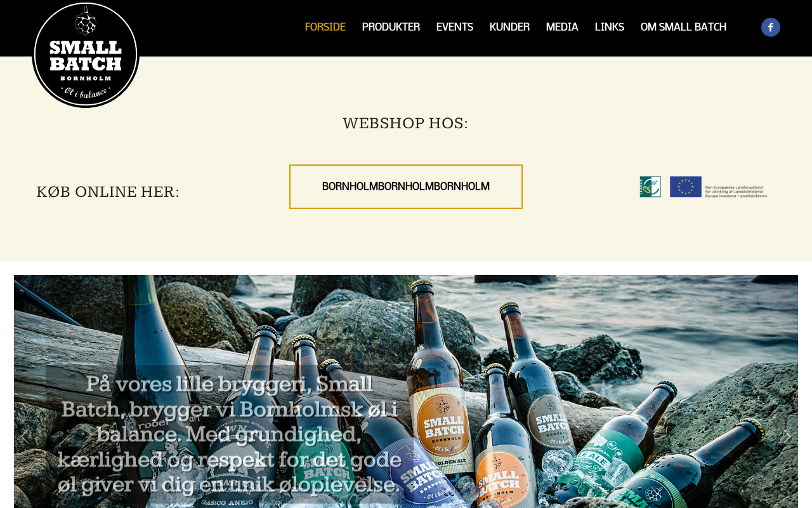
Task: Select MEDIA in the navigation bar
Action: tap(562, 27)
